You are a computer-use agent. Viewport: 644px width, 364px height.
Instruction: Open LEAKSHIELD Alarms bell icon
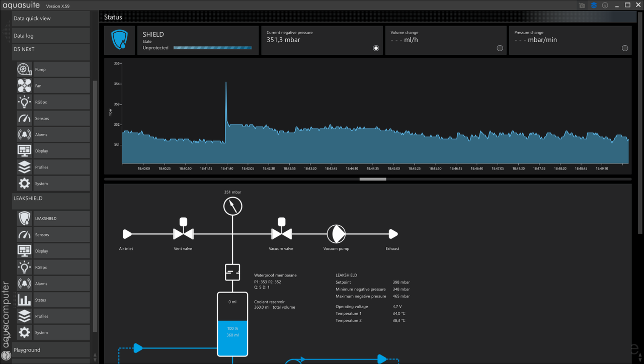tap(24, 284)
